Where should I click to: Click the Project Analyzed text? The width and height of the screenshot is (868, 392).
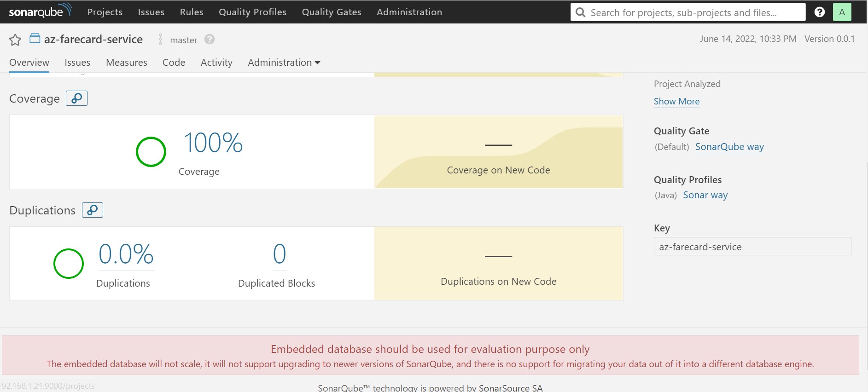click(x=687, y=84)
